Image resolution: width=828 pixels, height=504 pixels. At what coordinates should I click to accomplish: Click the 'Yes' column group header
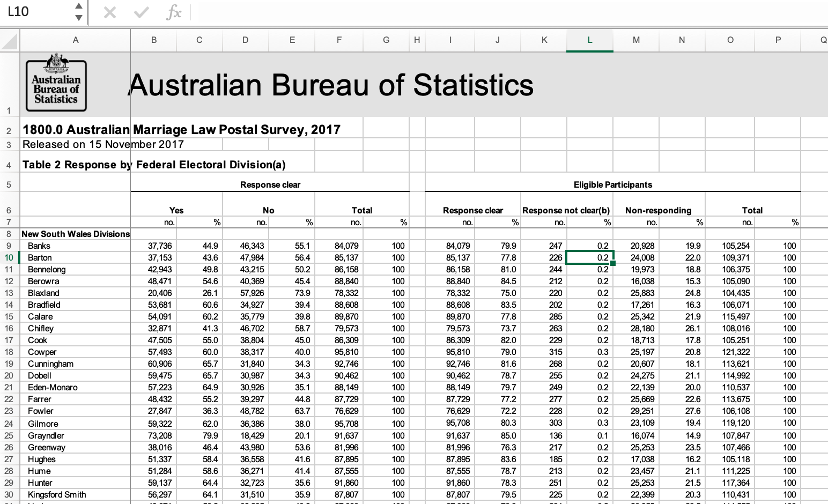(176, 211)
